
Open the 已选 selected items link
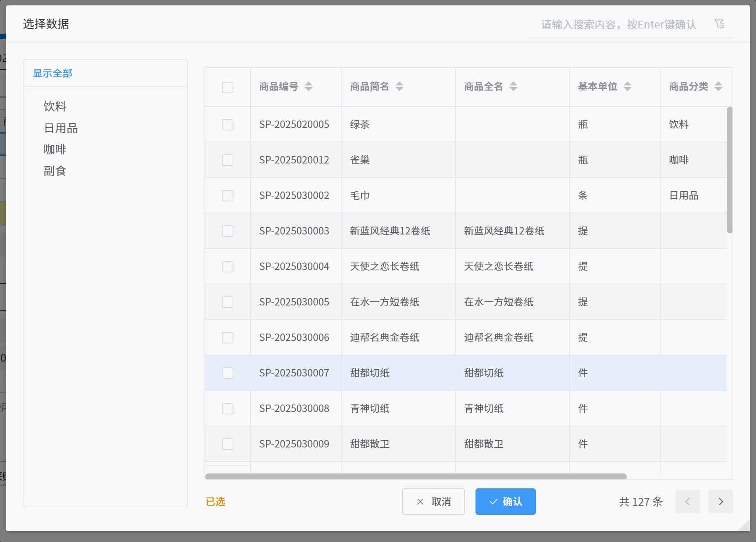[x=215, y=502]
